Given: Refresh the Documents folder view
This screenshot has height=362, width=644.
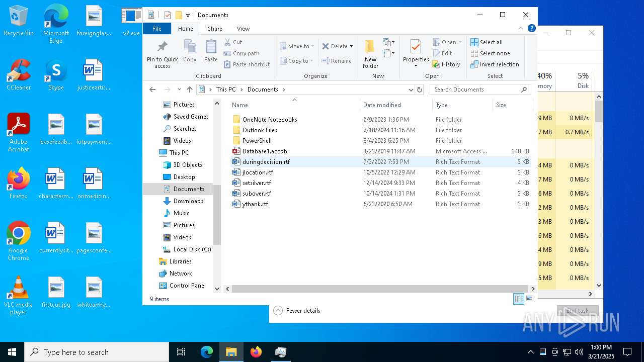Looking at the screenshot, I should coord(420,89).
